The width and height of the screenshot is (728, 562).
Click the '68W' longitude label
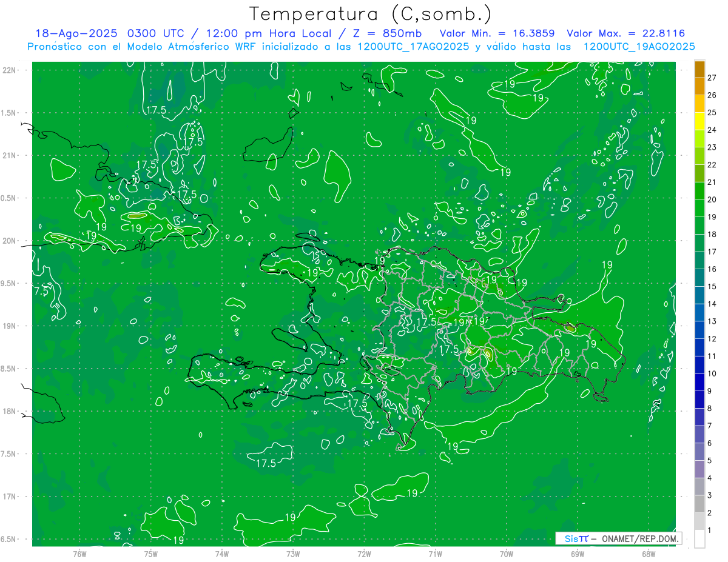pyautogui.click(x=649, y=554)
